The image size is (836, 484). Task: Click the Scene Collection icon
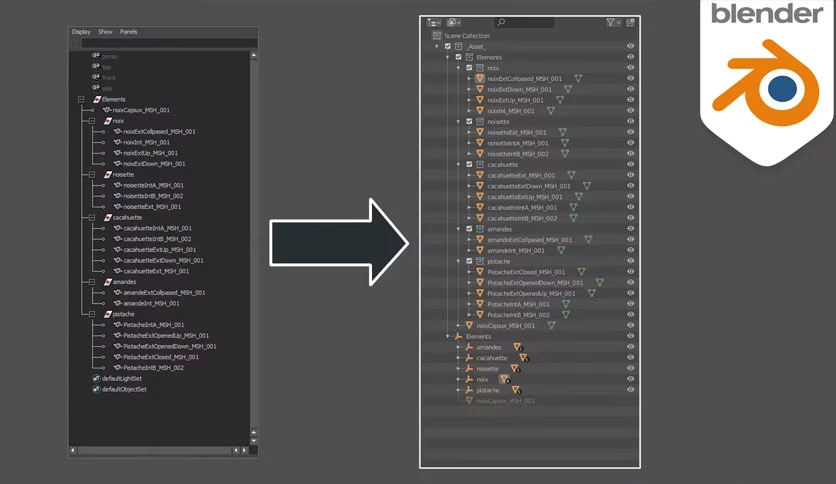coord(437,36)
